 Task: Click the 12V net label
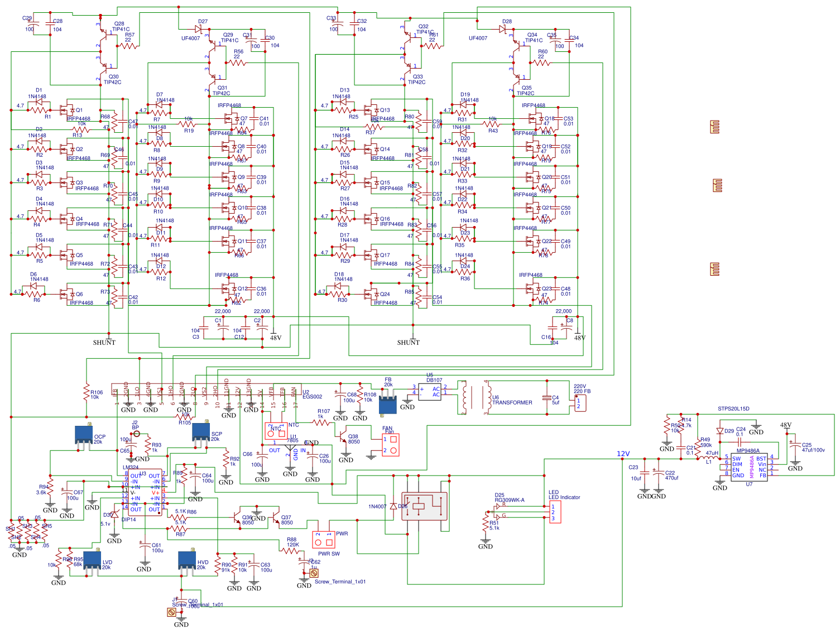tap(622, 454)
